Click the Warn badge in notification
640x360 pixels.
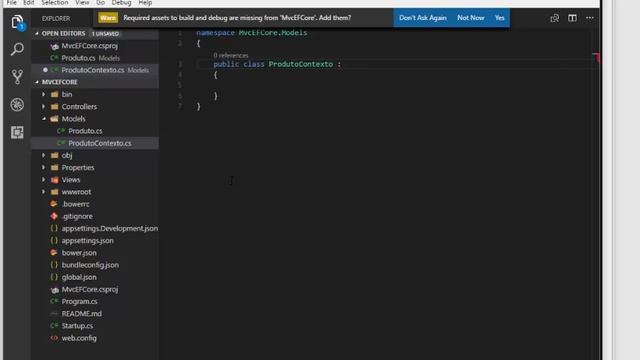pos(108,18)
